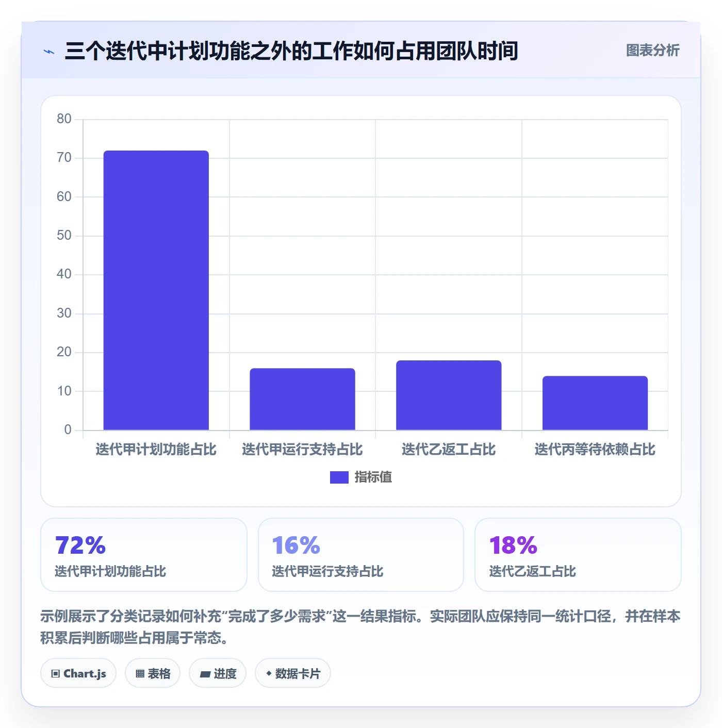The height and width of the screenshot is (728, 722).
Task: Click the 迭代甲运行支持占比 bar in the chart
Action: point(302,399)
